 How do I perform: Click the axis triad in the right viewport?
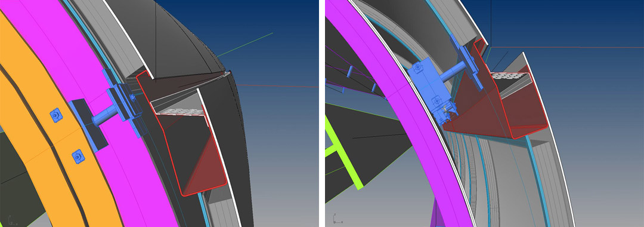[338, 219]
